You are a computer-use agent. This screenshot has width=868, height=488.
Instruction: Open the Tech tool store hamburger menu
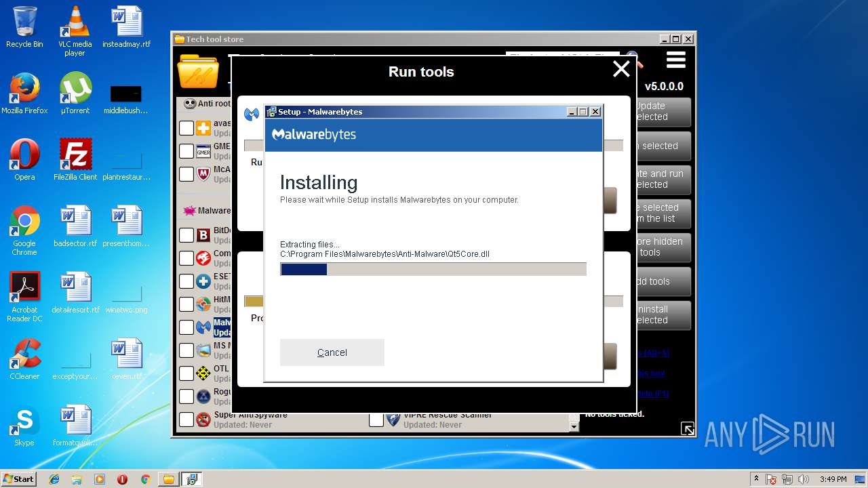pyautogui.click(x=675, y=61)
